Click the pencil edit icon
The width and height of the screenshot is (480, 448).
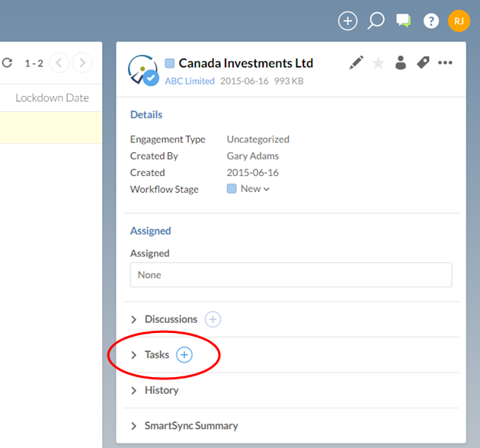tap(357, 63)
